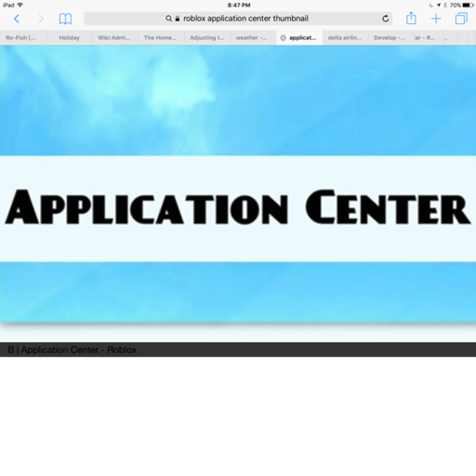Image resolution: width=476 pixels, height=476 pixels.
Task: Tap the search magnifier in the address bar
Action: 168,19
